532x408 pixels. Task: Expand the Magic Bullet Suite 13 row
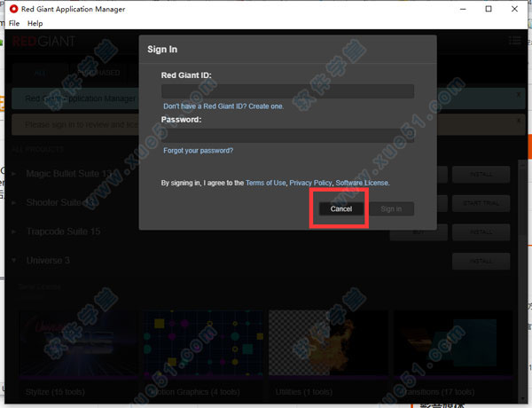tap(14, 174)
